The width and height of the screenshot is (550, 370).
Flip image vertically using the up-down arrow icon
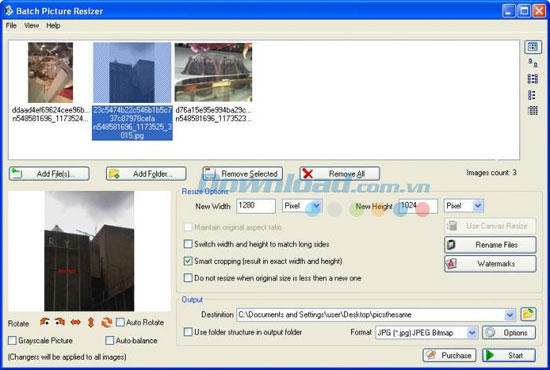[x=91, y=322]
